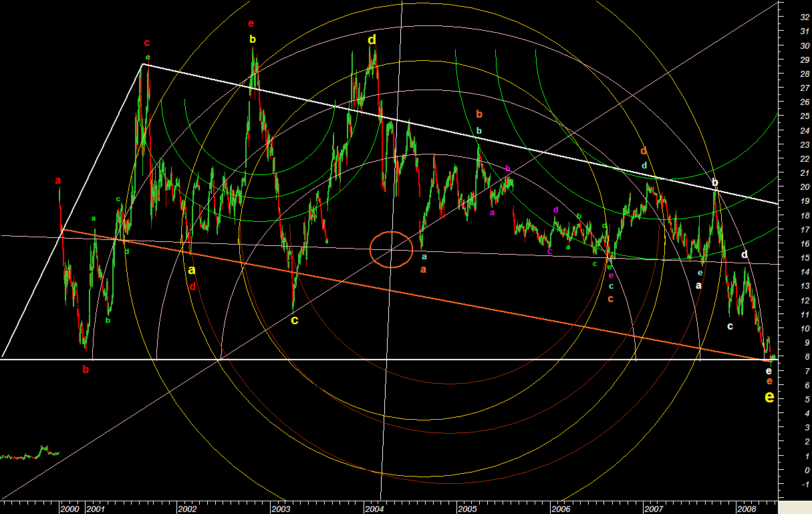The width and height of the screenshot is (812, 514).
Task: Click the large orange 'd' label near 2007
Action: coord(644,151)
